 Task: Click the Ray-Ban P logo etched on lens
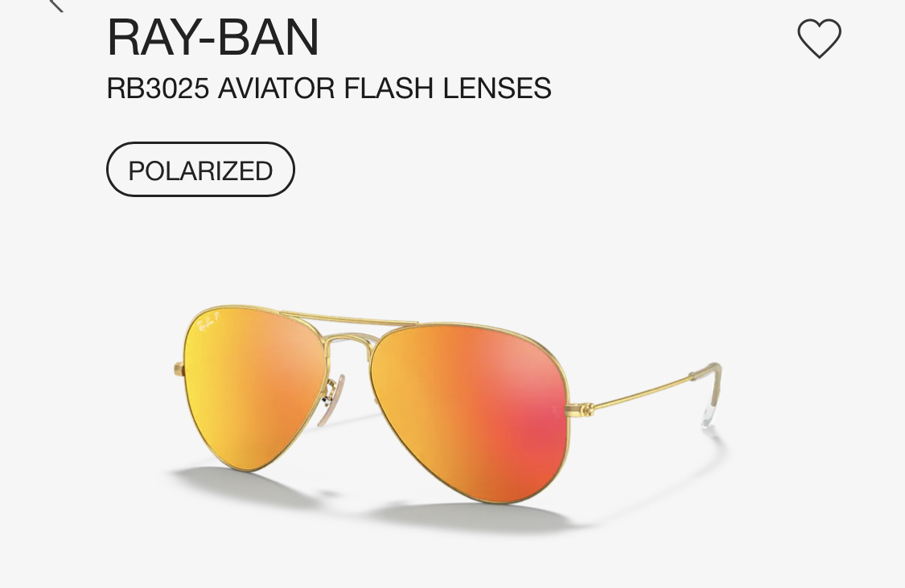coord(208,323)
